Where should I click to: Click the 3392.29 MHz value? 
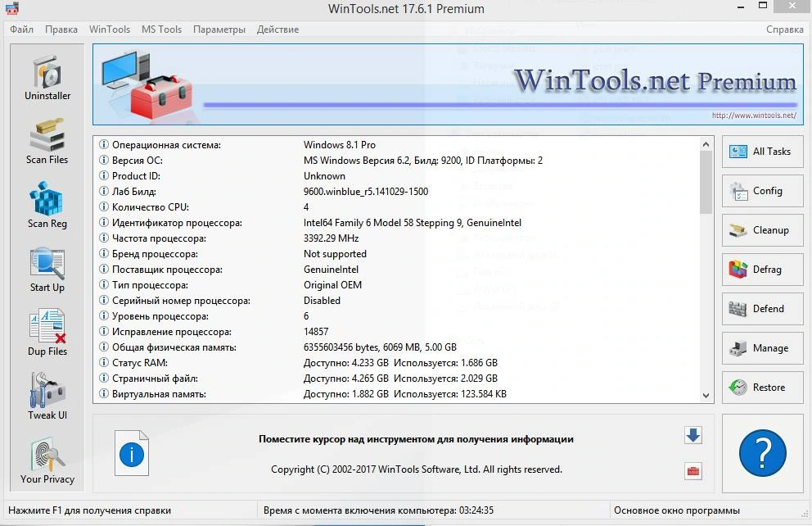331,238
